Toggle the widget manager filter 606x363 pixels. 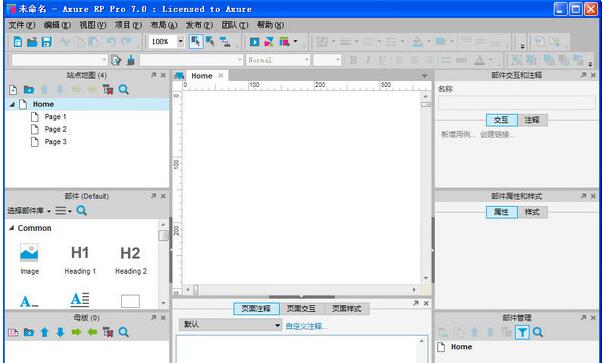[x=522, y=332]
